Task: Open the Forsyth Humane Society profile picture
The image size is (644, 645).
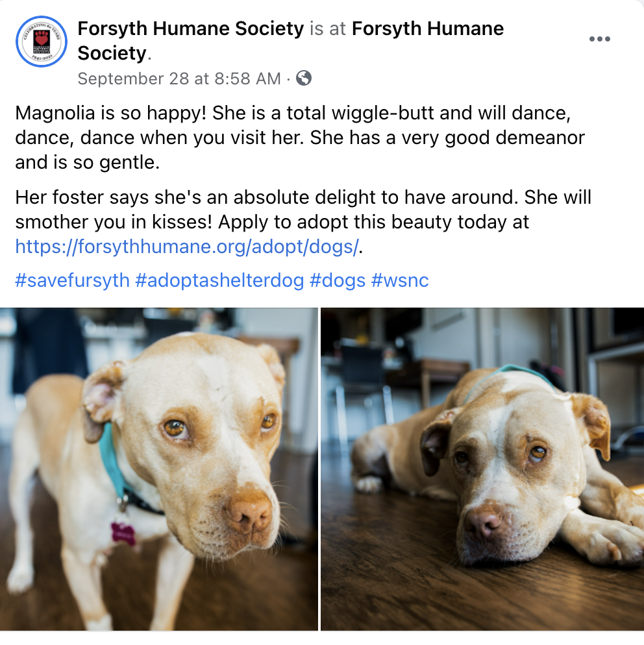Action: 41,41
